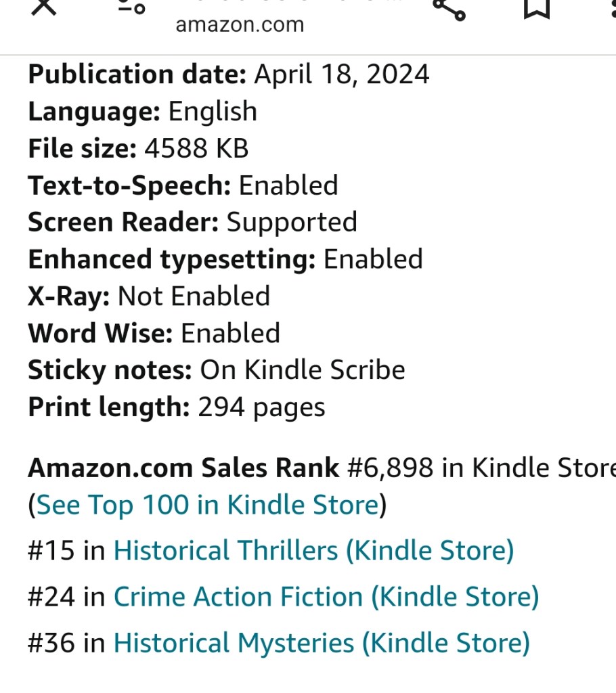This screenshot has width=616, height=693.
Task: Tap the Sticky notes On Kindle Scribe line
Action: pos(216,370)
